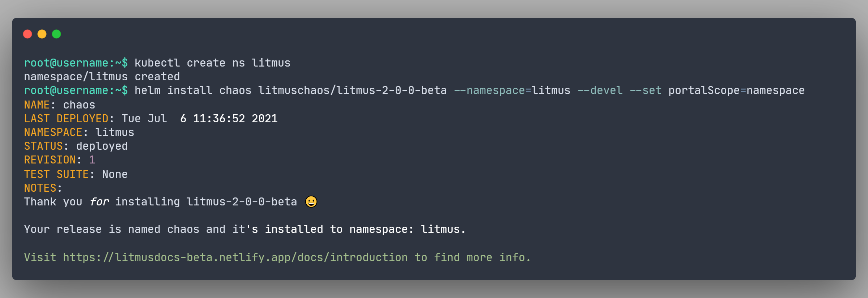This screenshot has height=298, width=868.
Task: Click the word helm in the install command
Action: click(x=147, y=90)
